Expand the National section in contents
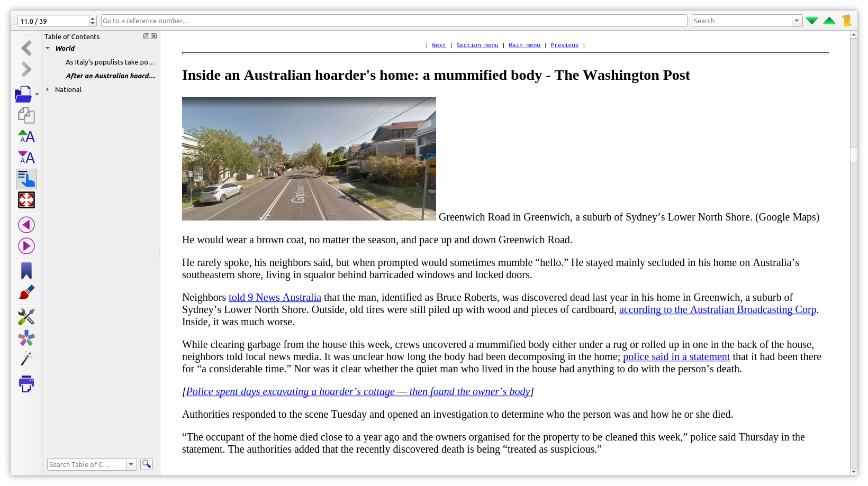868x486 pixels. click(48, 89)
